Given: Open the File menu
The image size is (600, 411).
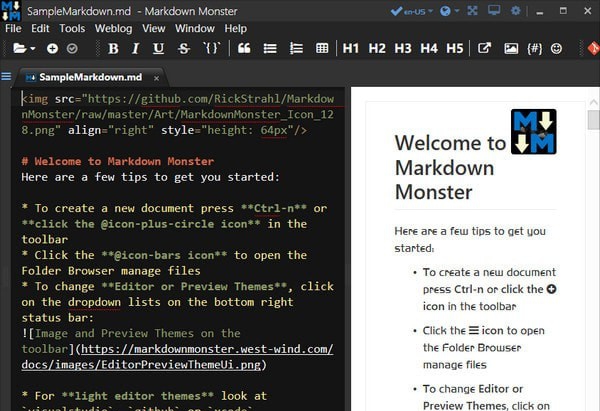Looking at the screenshot, I should point(13,28).
